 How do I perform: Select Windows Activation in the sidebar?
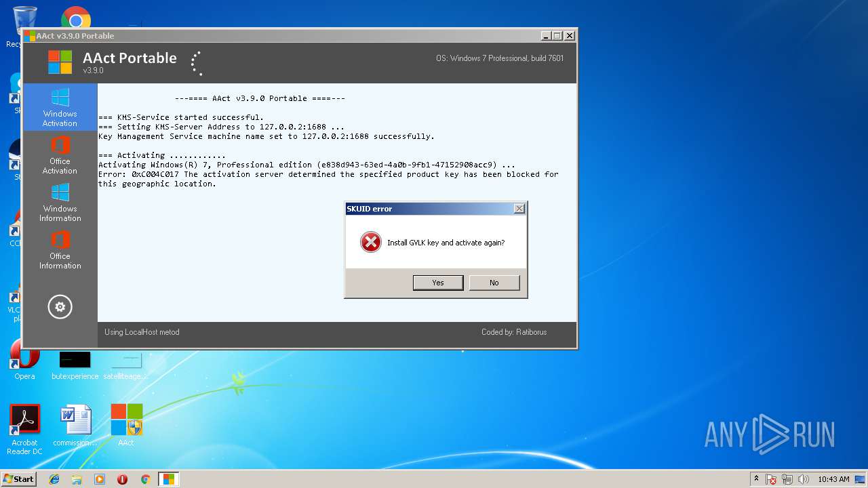pos(60,107)
